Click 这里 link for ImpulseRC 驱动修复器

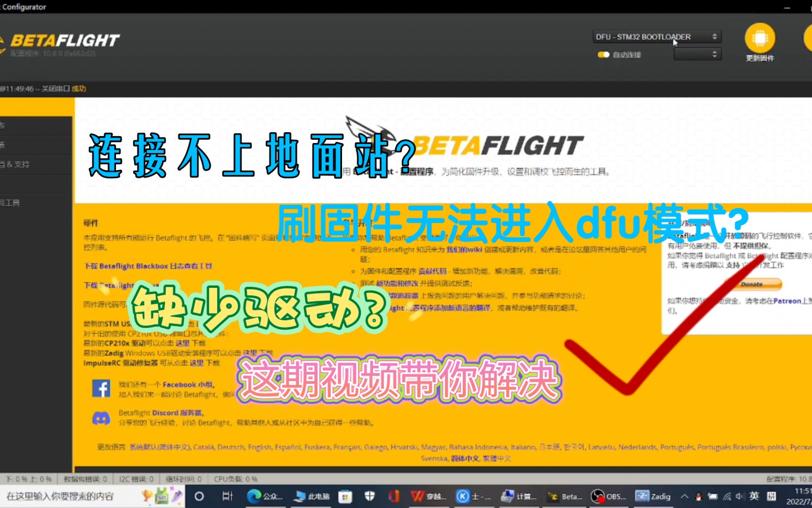[x=196, y=363]
